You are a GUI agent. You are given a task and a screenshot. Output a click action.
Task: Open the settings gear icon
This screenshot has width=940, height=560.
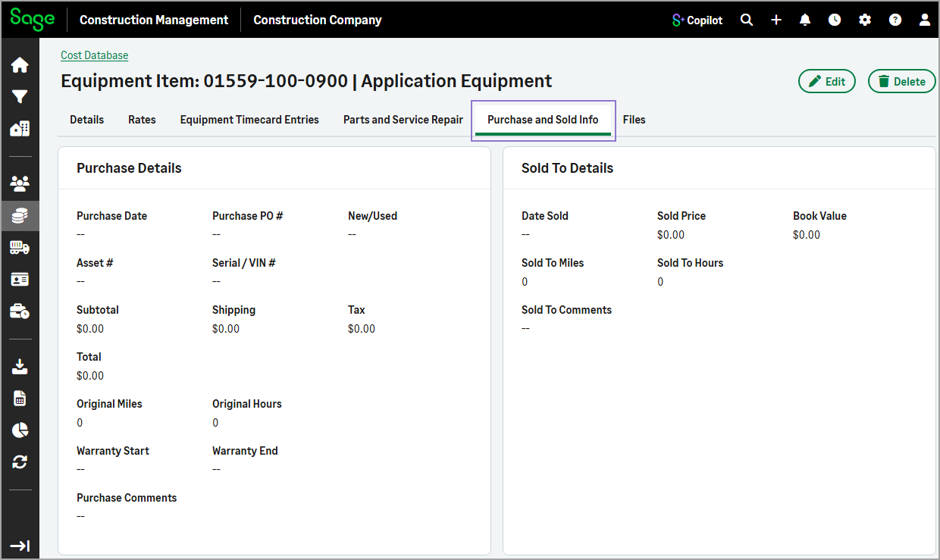pyautogui.click(x=865, y=20)
